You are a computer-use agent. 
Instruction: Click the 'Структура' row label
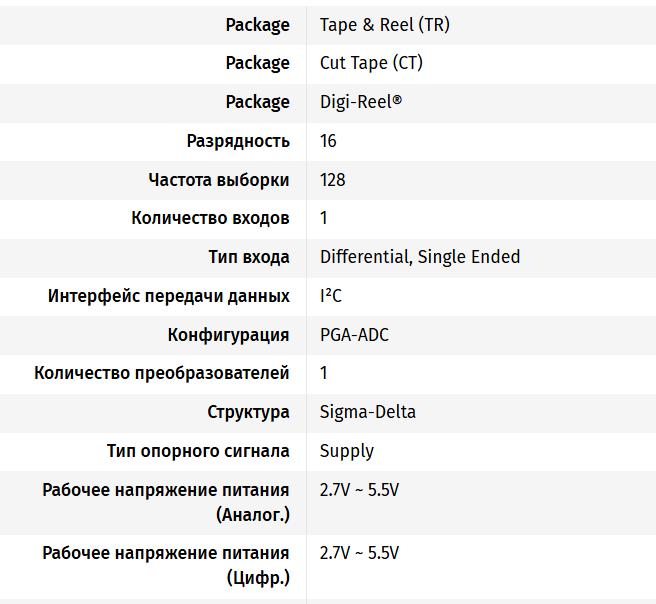pyautogui.click(x=249, y=412)
